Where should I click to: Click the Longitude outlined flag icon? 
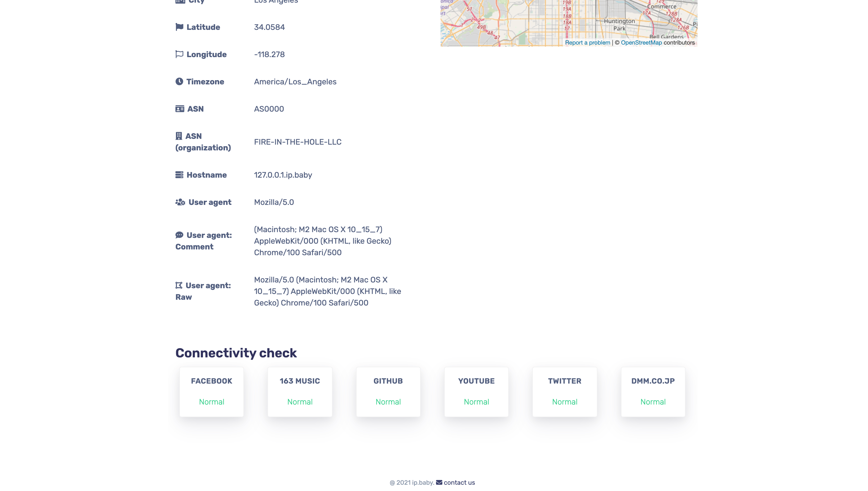[179, 54]
